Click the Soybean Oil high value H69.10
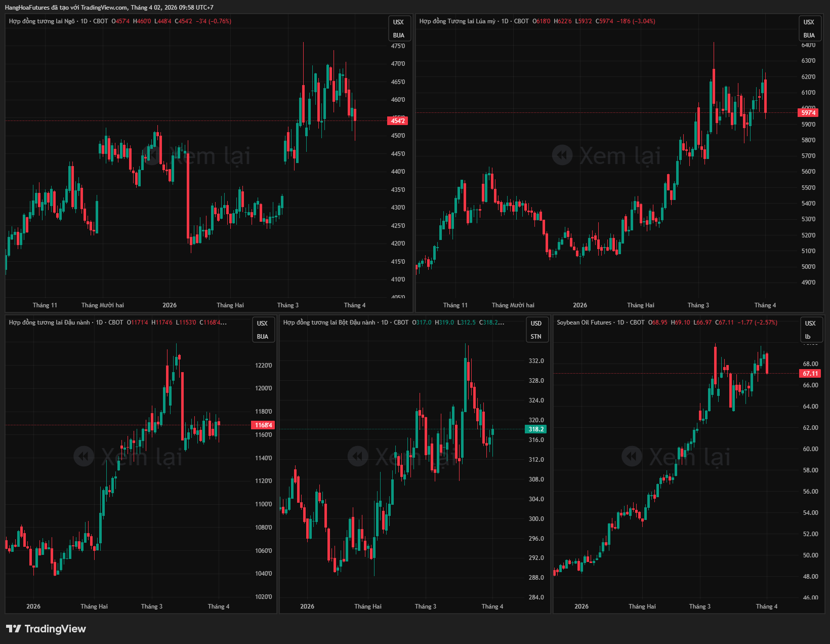830x644 pixels. tap(681, 323)
